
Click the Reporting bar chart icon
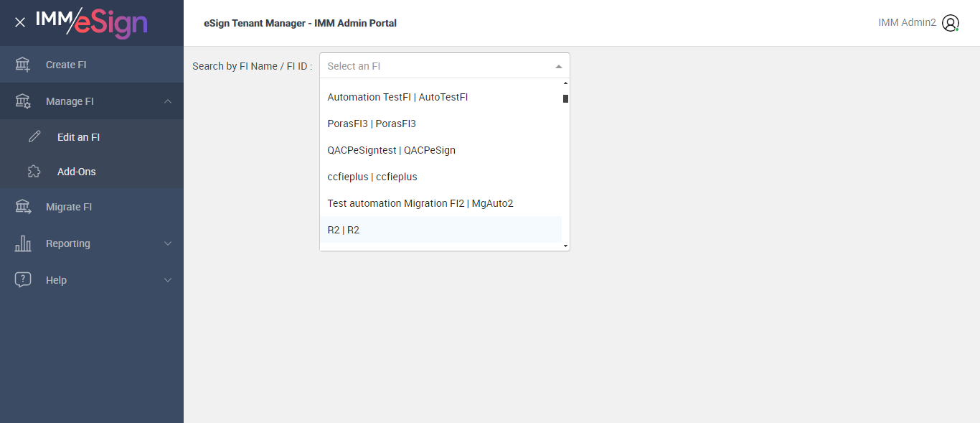(23, 243)
